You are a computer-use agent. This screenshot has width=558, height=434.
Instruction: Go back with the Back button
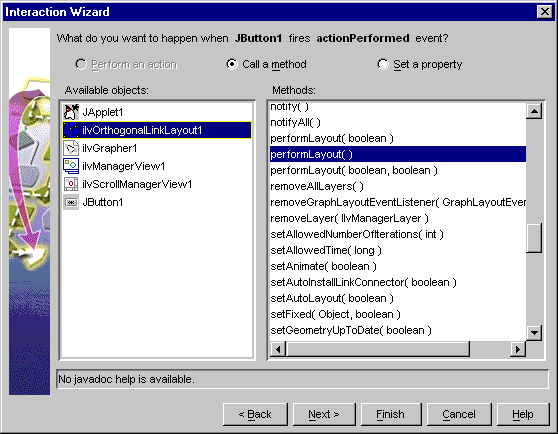(255, 414)
